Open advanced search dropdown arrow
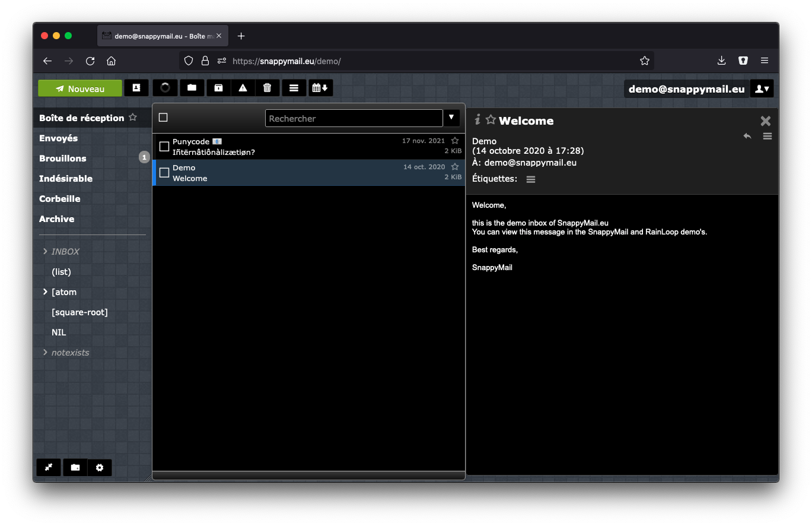This screenshot has height=526, width=812. [451, 118]
